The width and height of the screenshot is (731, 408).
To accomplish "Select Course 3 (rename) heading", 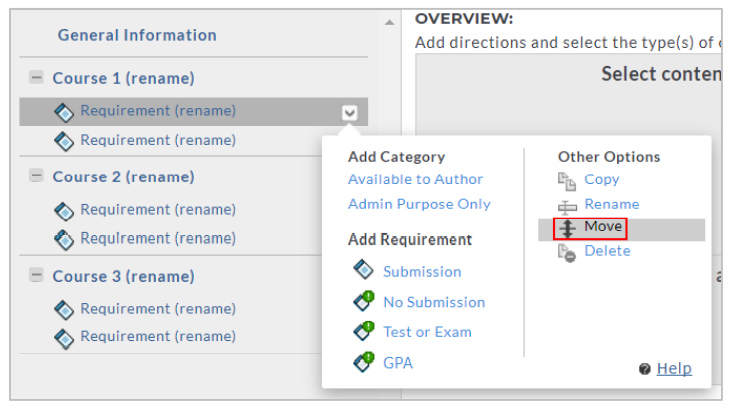I will (x=124, y=277).
